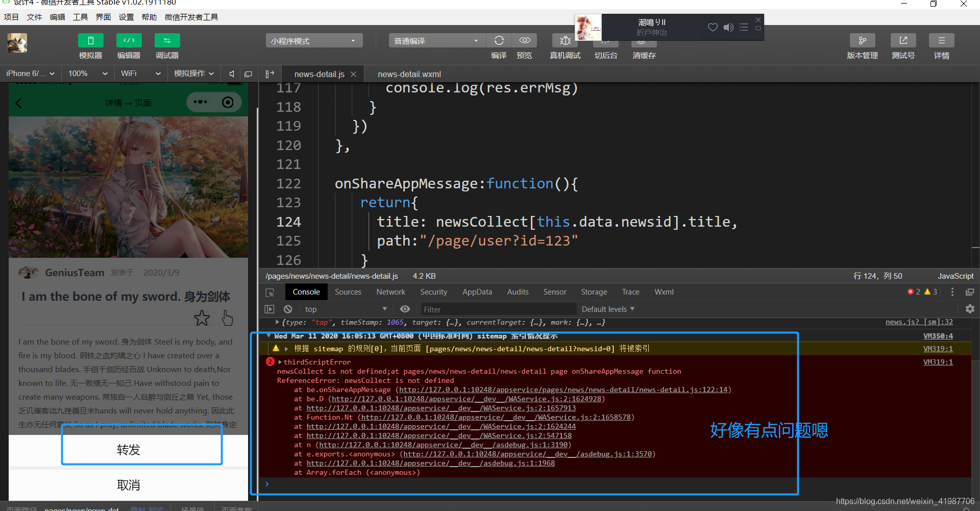Open the Default levels dropdown
Viewport: 980px width, 511px height.
tap(608, 309)
